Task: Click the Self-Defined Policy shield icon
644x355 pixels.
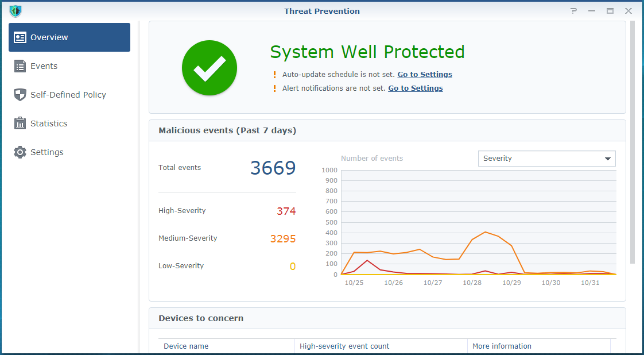Action: click(20, 95)
